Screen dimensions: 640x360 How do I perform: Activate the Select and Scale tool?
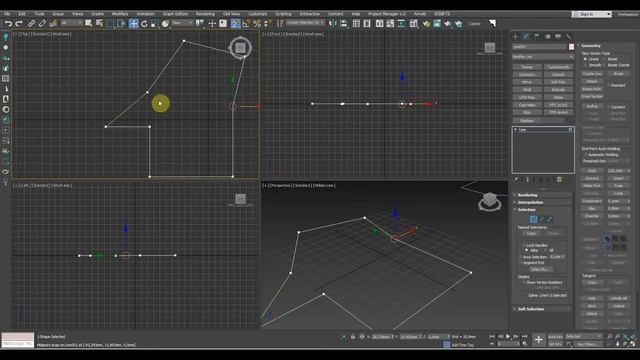pos(155,24)
